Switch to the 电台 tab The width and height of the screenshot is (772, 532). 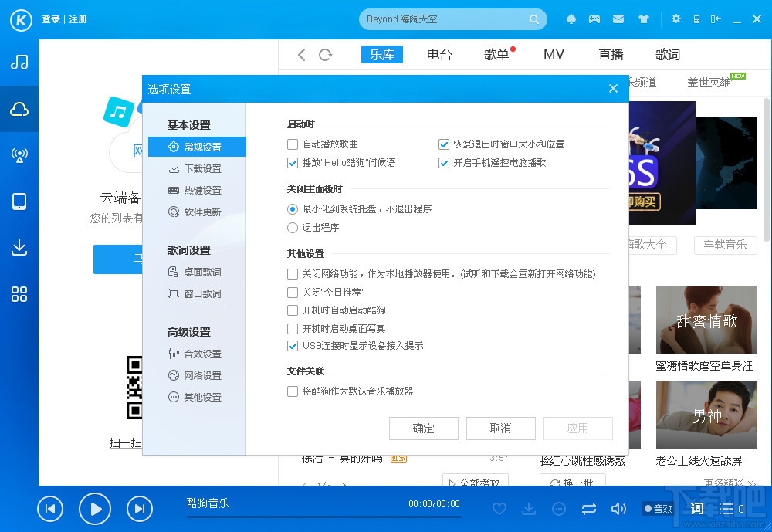[x=438, y=54]
